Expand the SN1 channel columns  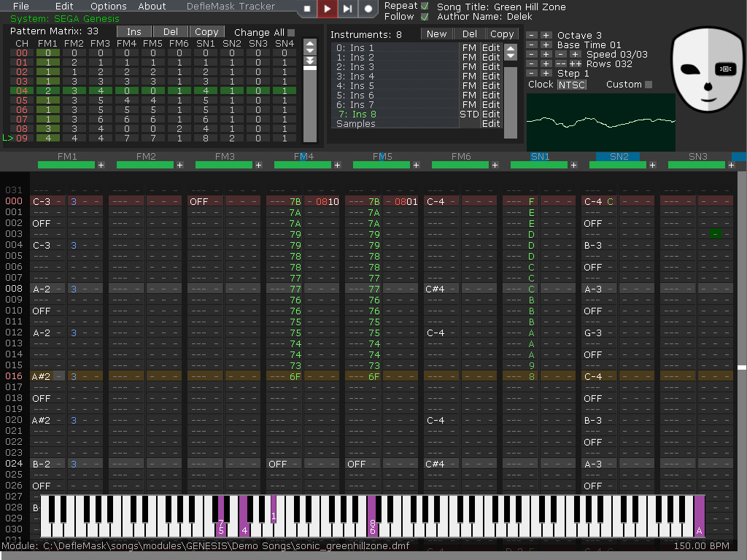[x=573, y=166]
